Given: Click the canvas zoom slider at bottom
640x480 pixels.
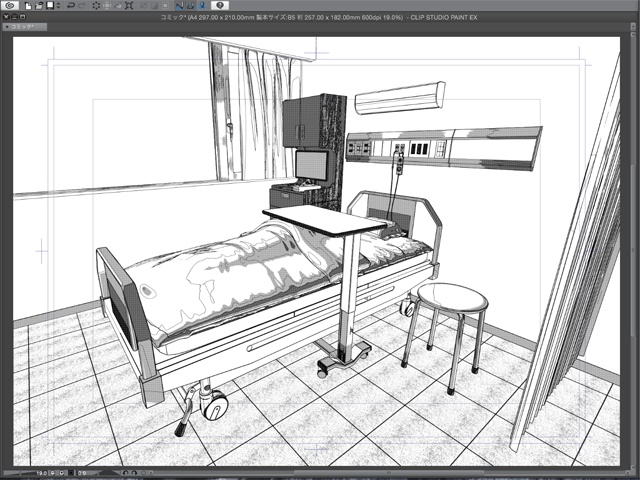Looking at the screenshot, I should click(x=20, y=473).
